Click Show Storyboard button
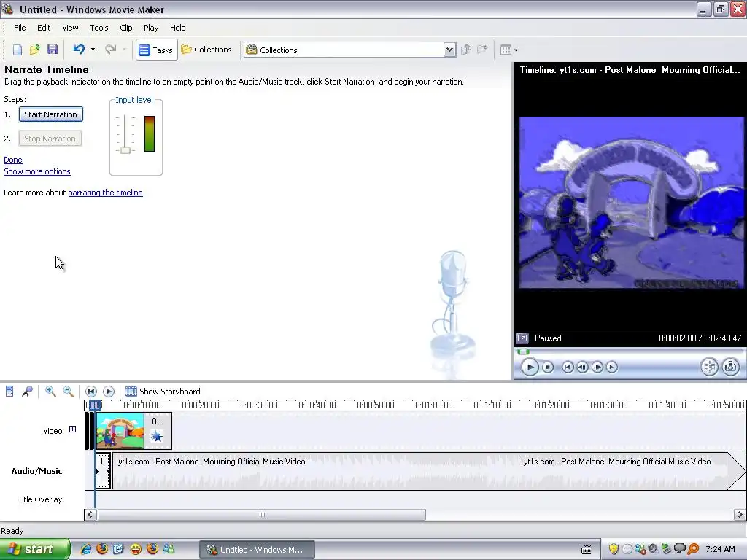Screen dimensions: 747x560 click(163, 392)
